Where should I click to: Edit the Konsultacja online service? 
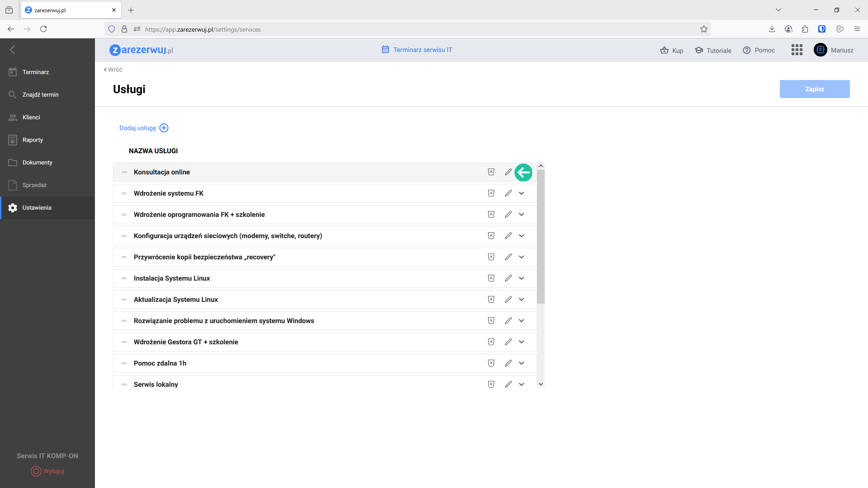tap(508, 172)
